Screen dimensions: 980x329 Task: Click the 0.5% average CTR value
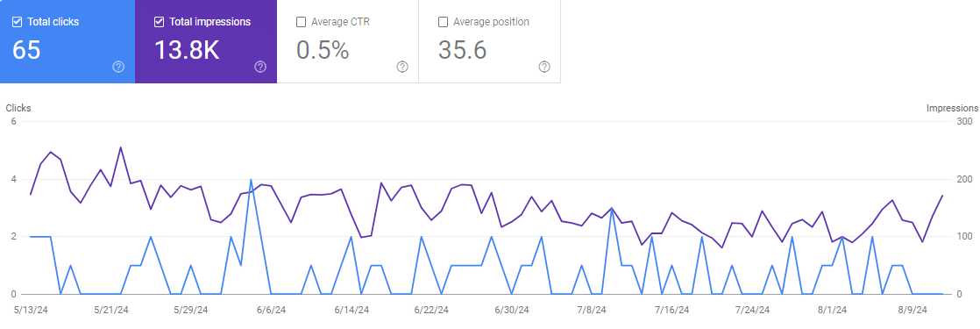[x=323, y=50]
